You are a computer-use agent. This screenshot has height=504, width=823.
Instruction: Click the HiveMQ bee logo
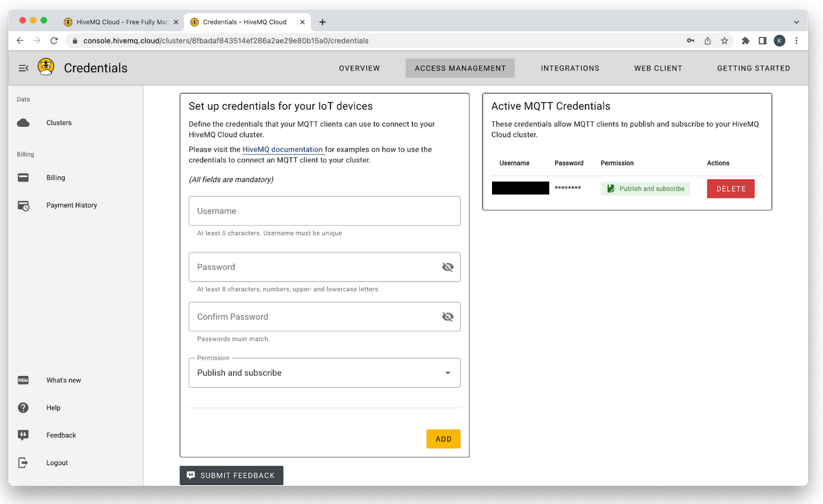(45, 67)
